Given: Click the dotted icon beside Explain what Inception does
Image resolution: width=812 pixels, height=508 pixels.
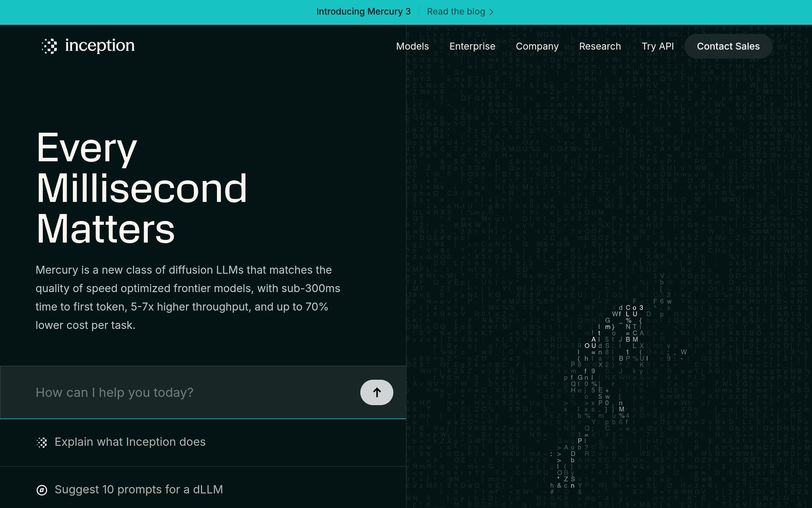Looking at the screenshot, I should (x=42, y=443).
